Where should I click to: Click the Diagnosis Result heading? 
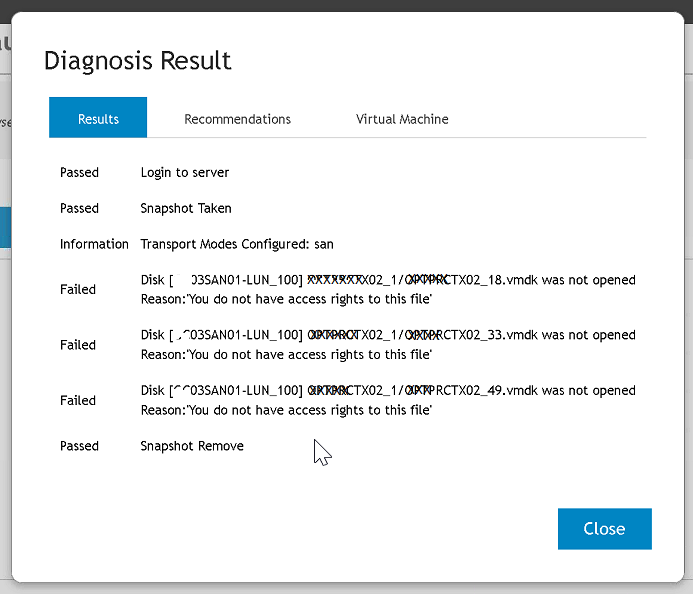(138, 61)
